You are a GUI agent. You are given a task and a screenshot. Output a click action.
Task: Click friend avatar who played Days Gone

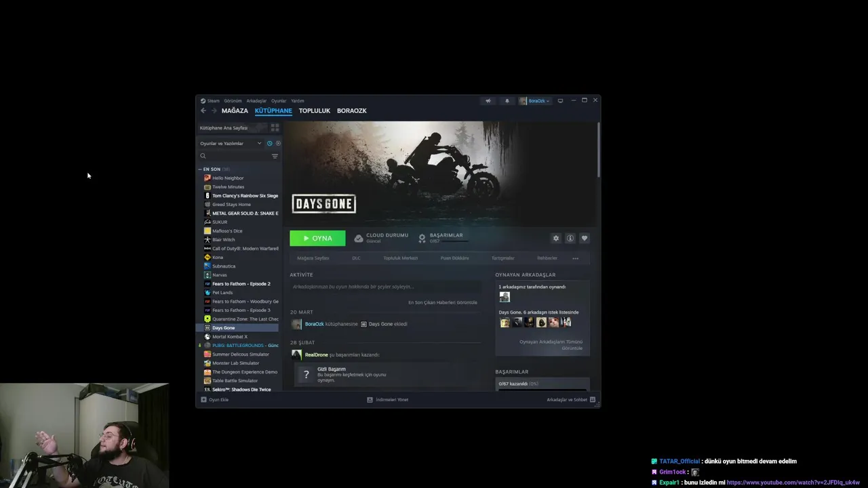point(504,297)
